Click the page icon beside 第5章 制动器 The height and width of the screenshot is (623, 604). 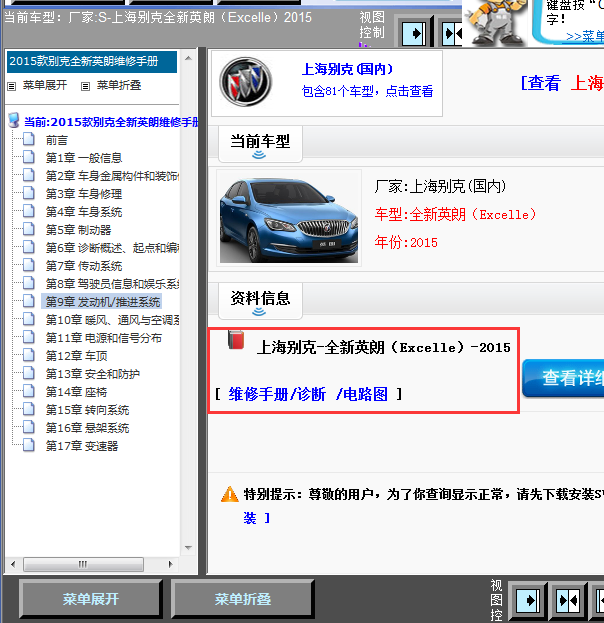(x=29, y=229)
